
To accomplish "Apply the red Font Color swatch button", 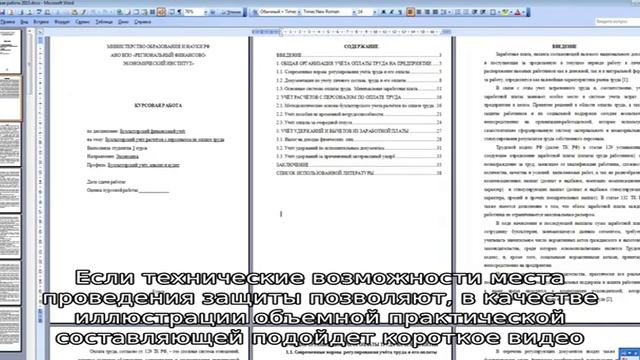I will (x=517, y=12).
